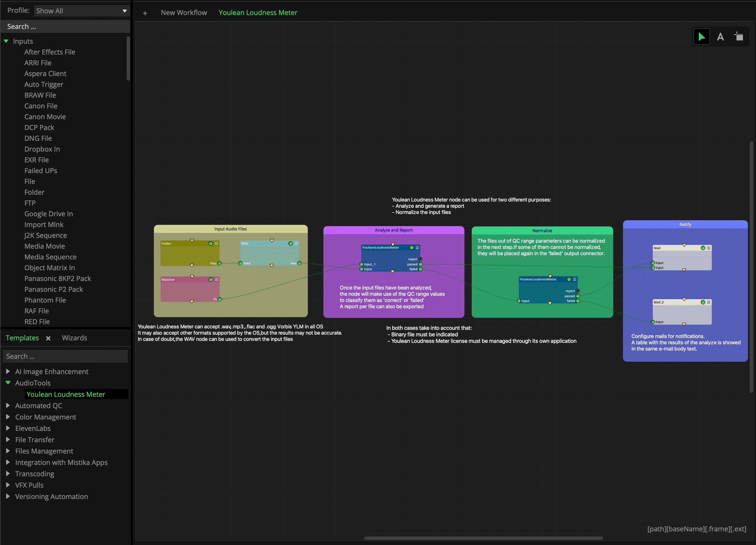The height and width of the screenshot is (545, 756).
Task: Select Youlean Loudness Meter template
Action: [x=77, y=394]
